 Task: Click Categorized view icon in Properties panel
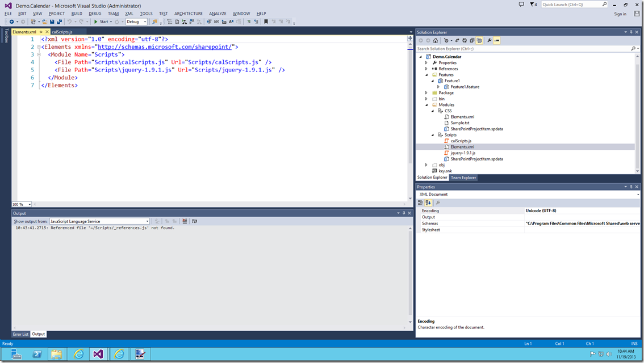[x=421, y=202]
